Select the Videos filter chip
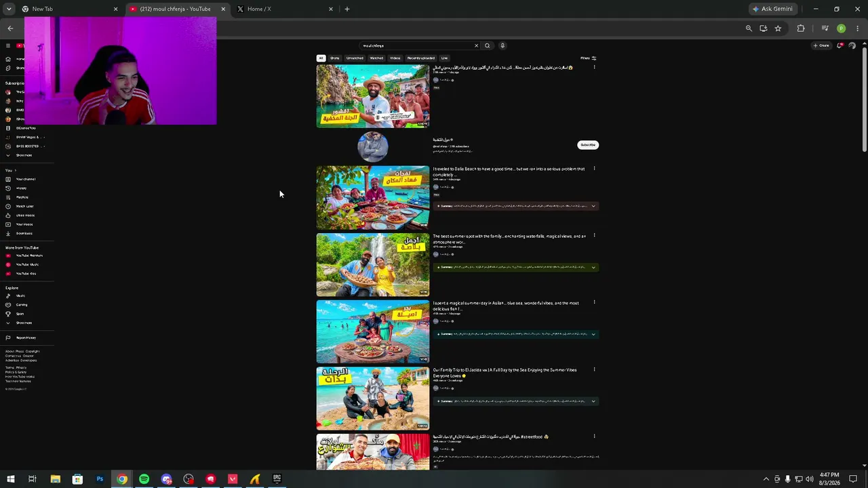Viewport: 868px width, 488px height. coord(395,58)
